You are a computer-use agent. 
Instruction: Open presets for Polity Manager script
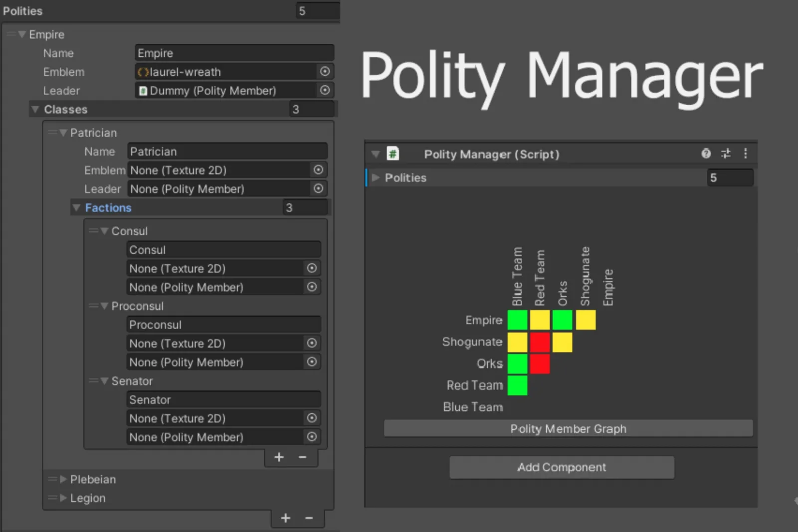coord(726,154)
